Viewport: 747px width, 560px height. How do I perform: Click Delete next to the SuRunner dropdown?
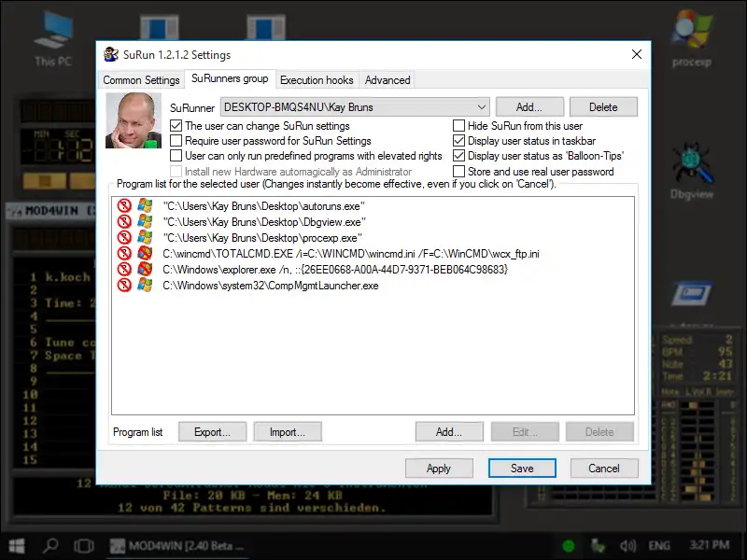tap(603, 107)
